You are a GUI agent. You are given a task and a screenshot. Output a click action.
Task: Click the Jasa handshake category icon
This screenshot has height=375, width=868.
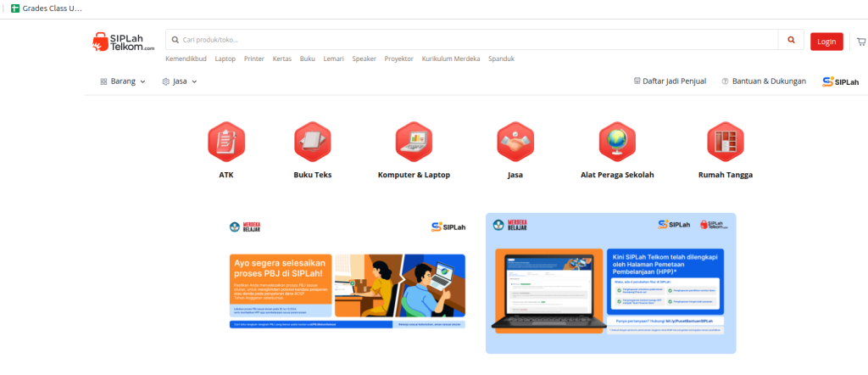click(515, 141)
